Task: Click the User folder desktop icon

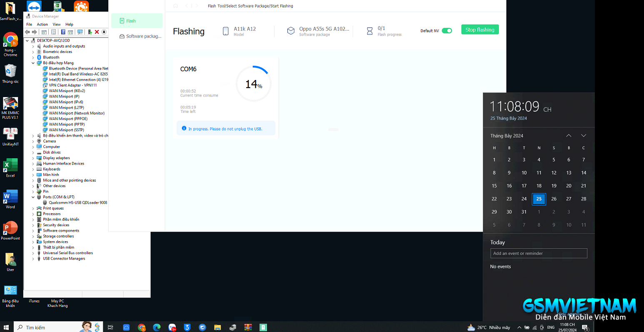Action: point(10,262)
